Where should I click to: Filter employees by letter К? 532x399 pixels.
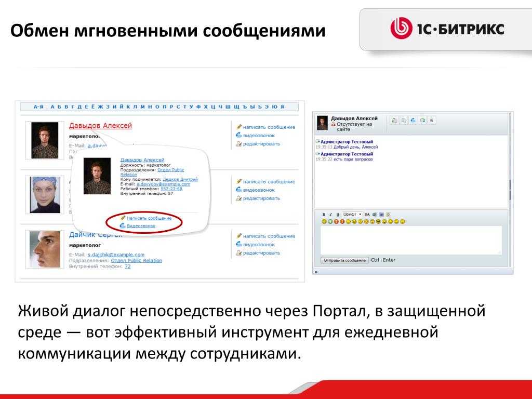pos(128,107)
